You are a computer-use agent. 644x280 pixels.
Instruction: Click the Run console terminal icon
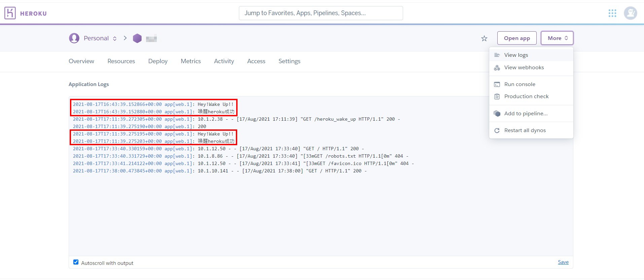point(497,84)
